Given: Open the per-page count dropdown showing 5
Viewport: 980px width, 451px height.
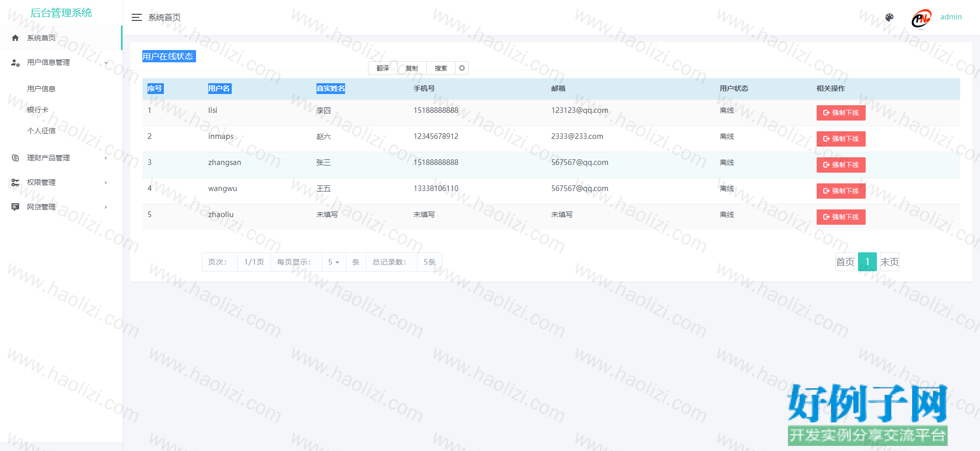Looking at the screenshot, I should tap(334, 262).
